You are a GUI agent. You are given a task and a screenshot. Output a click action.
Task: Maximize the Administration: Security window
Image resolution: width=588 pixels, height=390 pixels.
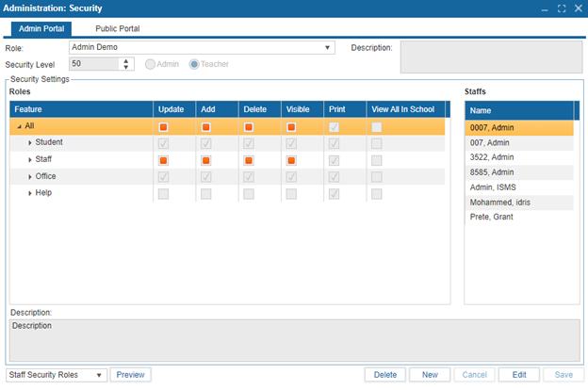click(562, 8)
